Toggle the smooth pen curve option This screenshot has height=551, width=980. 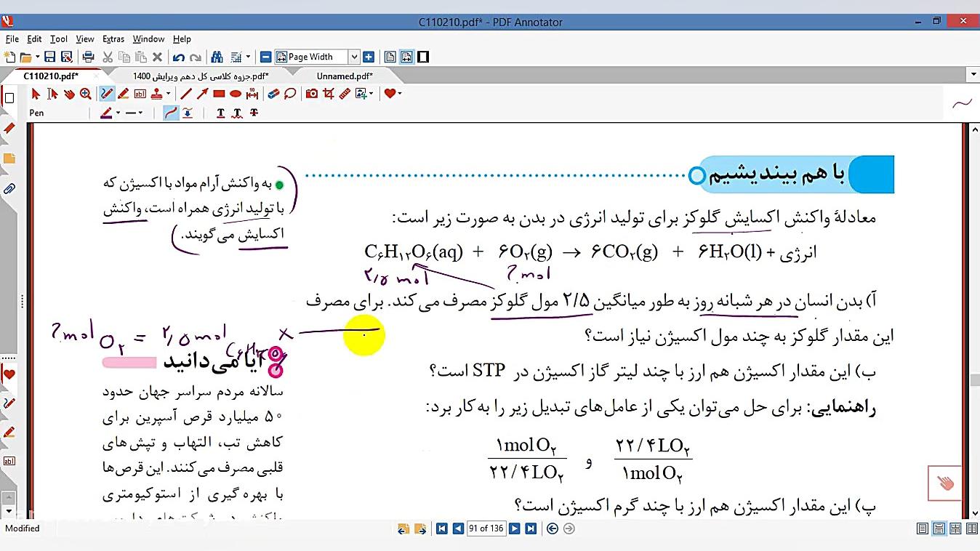click(x=171, y=113)
